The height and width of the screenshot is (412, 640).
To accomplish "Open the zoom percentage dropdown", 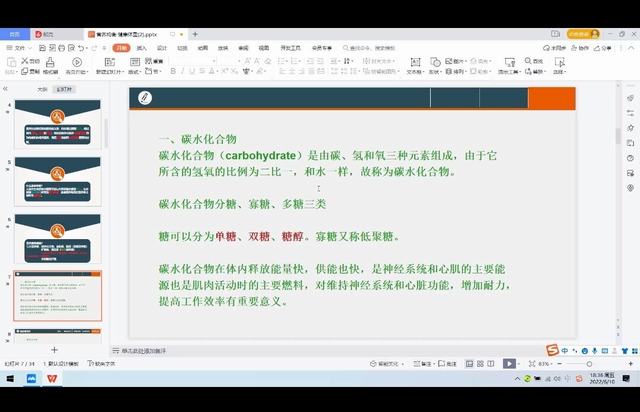I will pyautogui.click(x=546, y=363).
